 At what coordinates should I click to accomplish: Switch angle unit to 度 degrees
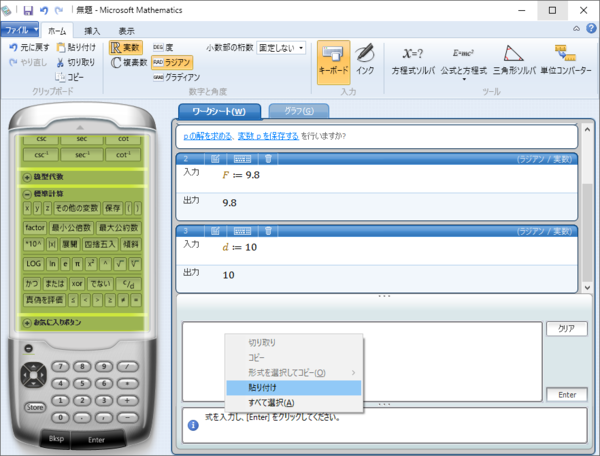163,47
